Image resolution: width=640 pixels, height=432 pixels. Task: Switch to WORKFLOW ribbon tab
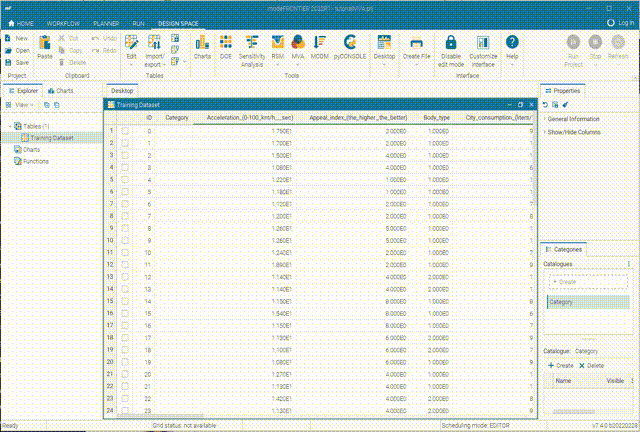click(x=63, y=23)
